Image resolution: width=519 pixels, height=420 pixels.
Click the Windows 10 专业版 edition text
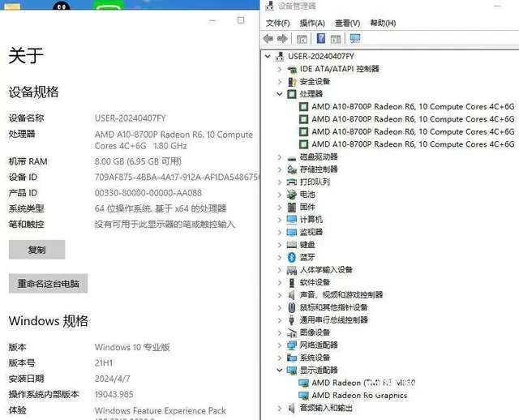(x=132, y=347)
